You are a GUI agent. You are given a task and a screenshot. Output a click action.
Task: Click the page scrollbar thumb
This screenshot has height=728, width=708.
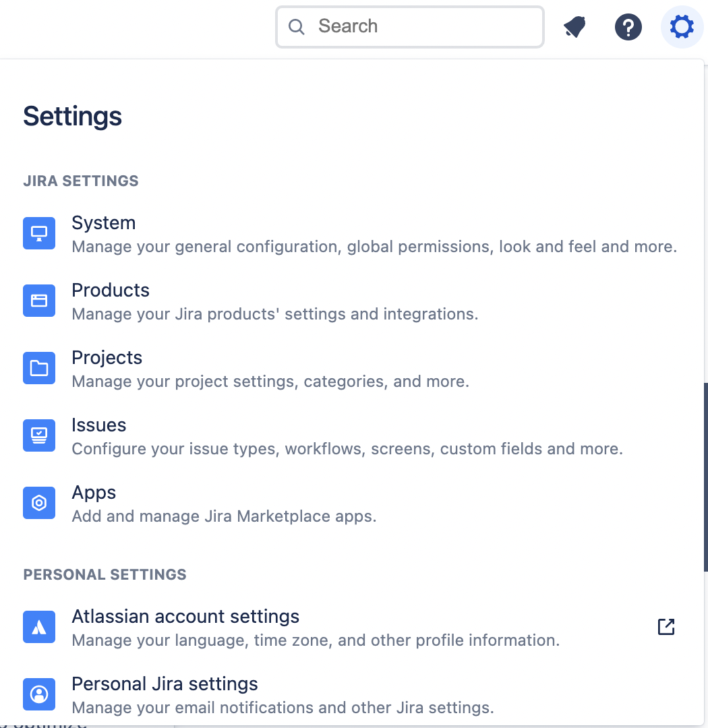tap(706, 477)
